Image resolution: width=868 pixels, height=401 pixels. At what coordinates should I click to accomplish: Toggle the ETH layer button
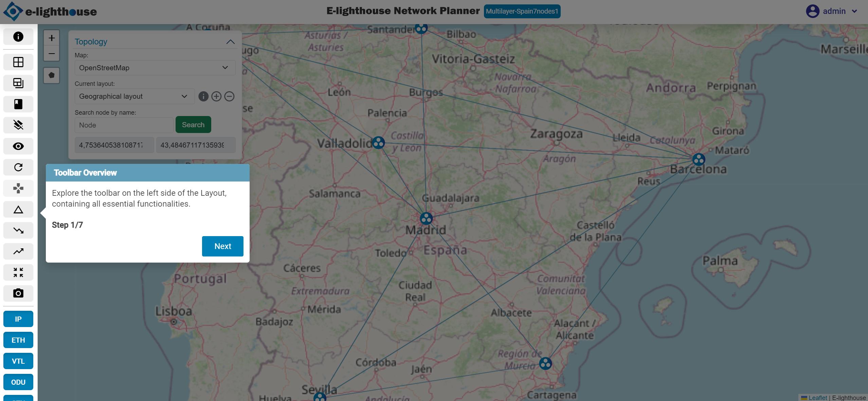(18, 340)
